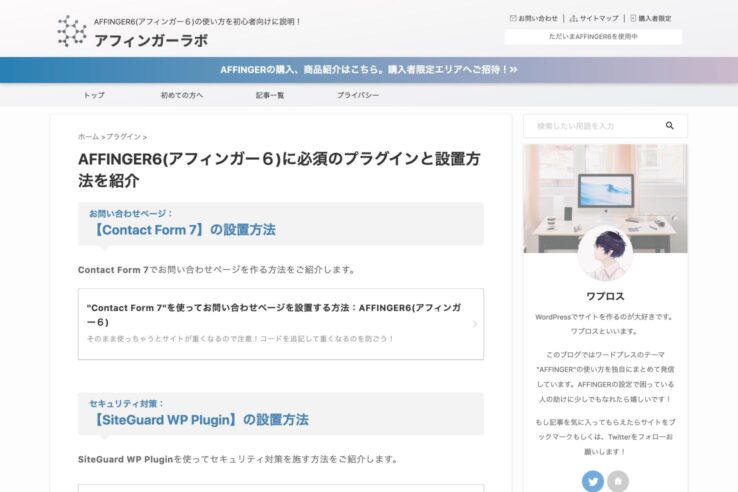The width and height of the screenshot is (738, 492).
Task: Click the プラグイン breadcrumb link
Action: click(123, 137)
